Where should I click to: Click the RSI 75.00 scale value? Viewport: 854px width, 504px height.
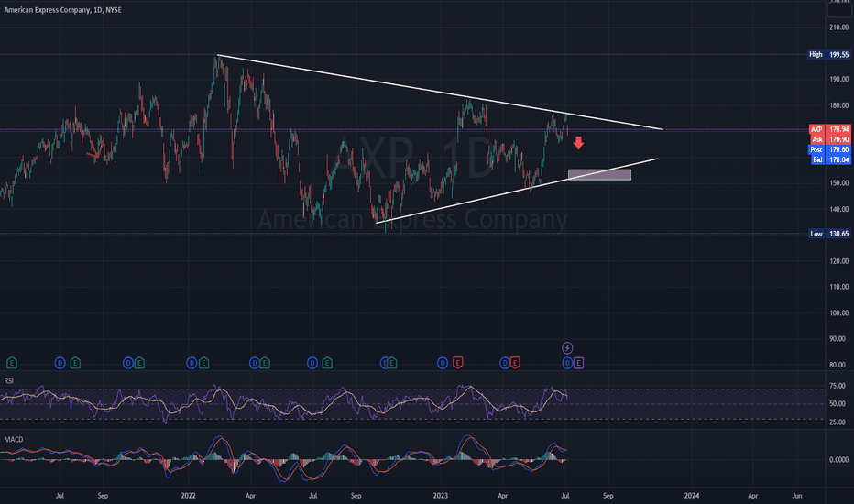pos(838,386)
